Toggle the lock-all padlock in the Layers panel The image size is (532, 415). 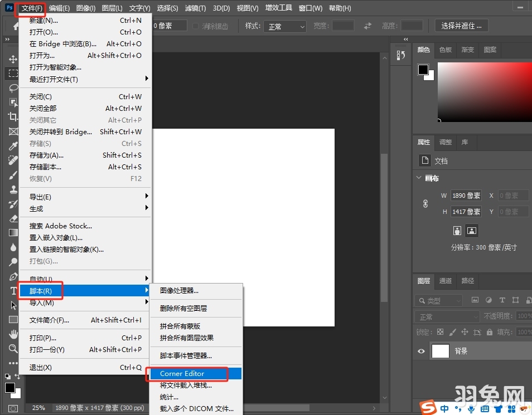click(490, 332)
